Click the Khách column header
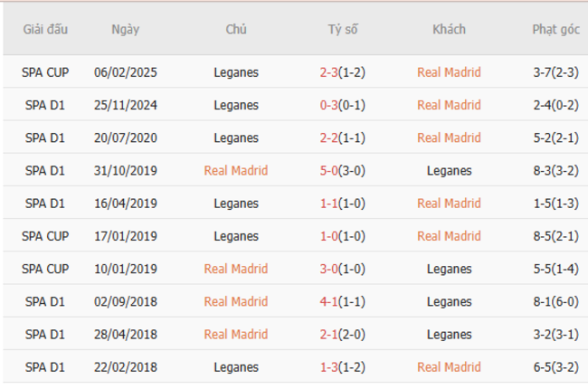Viewport: 588px width, 389px height. (449, 29)
